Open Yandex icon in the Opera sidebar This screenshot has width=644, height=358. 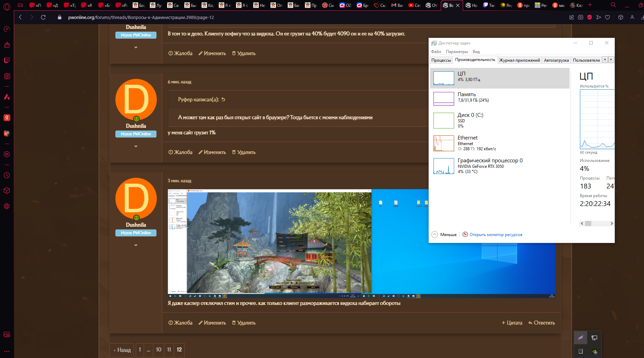point(7,118)
